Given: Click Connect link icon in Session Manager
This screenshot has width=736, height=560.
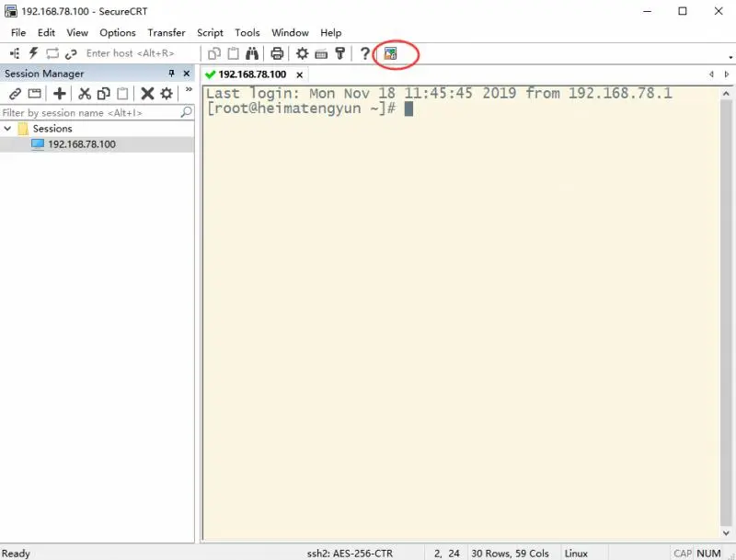Looking at the screenshot, I should [15, 94].
